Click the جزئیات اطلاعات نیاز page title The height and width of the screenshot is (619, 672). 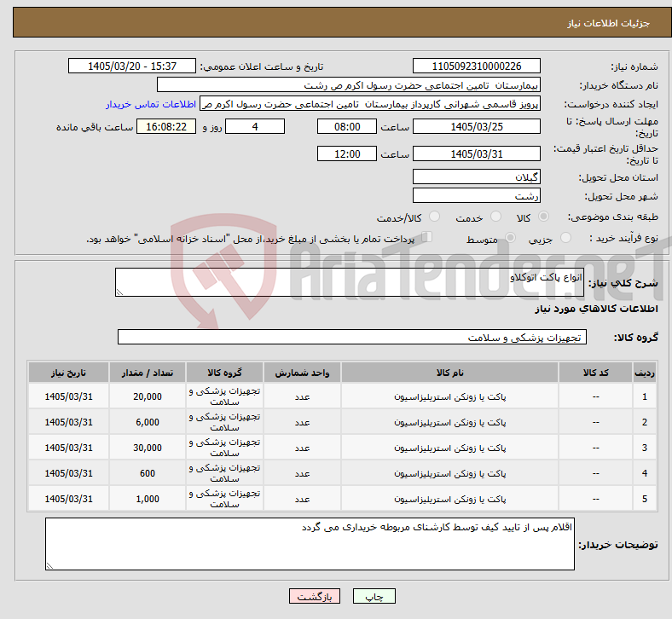click(x=608, y=23)
